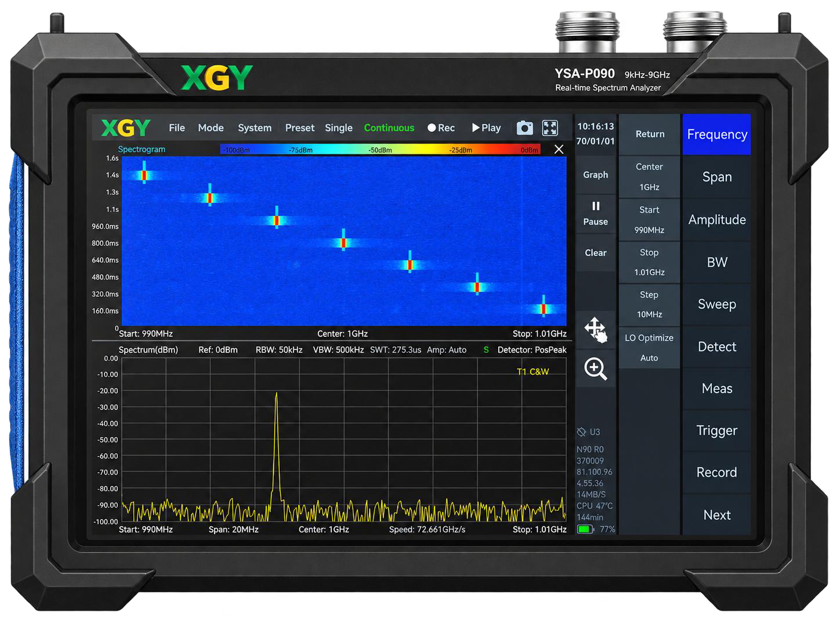Open the Trigger settings tab
The image size is (840, 630).
[717, 430]
